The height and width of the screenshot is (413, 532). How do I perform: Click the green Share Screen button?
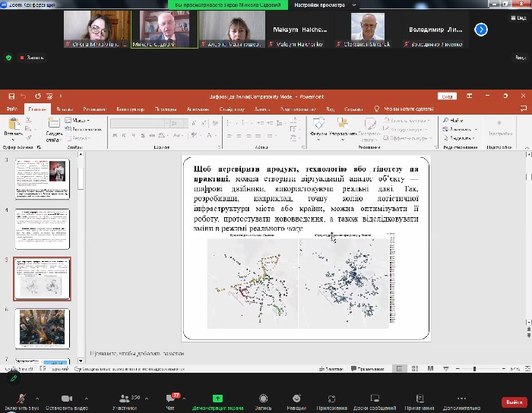[217, 399]
